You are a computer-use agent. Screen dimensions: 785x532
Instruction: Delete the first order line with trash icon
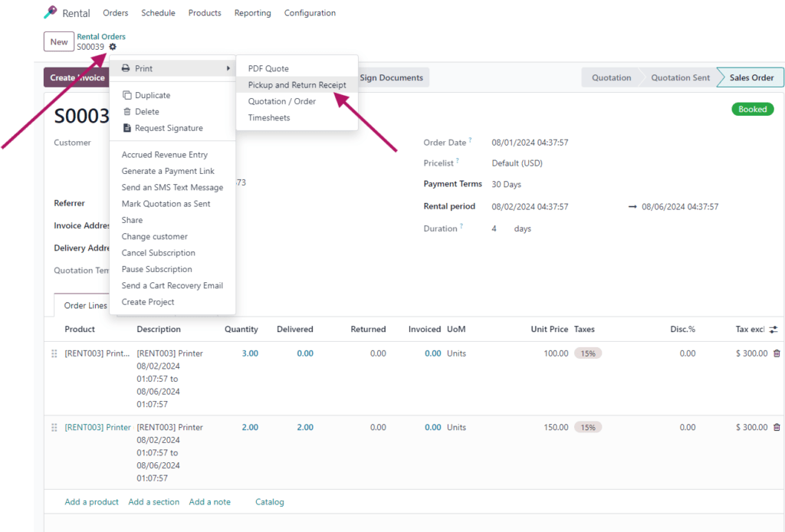[x=777, y=353]
